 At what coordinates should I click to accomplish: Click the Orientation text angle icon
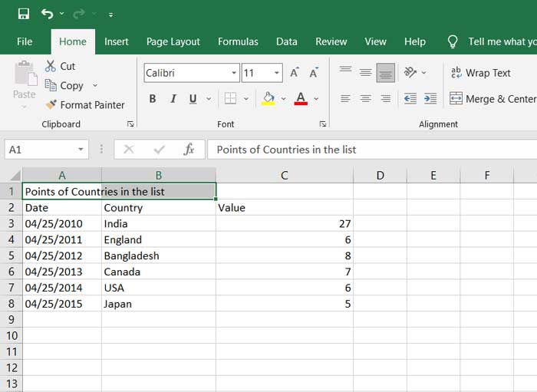pos(410,72)
